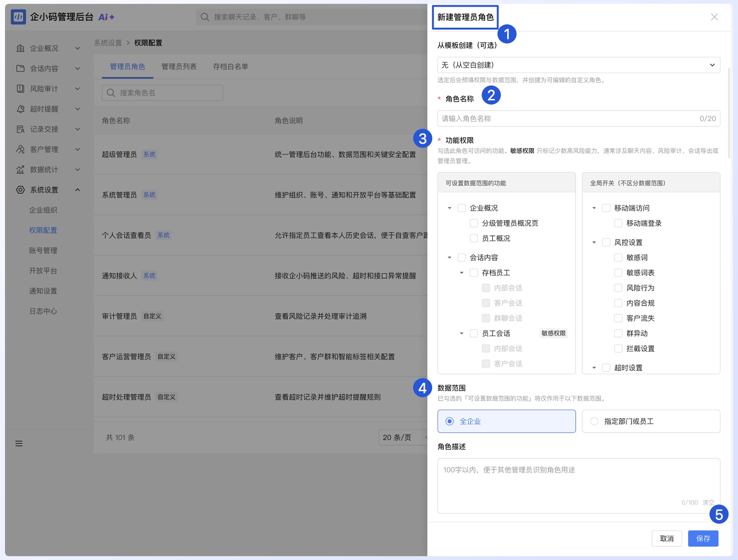Check the 分级管理员概况页 checkbox
Screen dimensions: 738x560
[474, 223]
